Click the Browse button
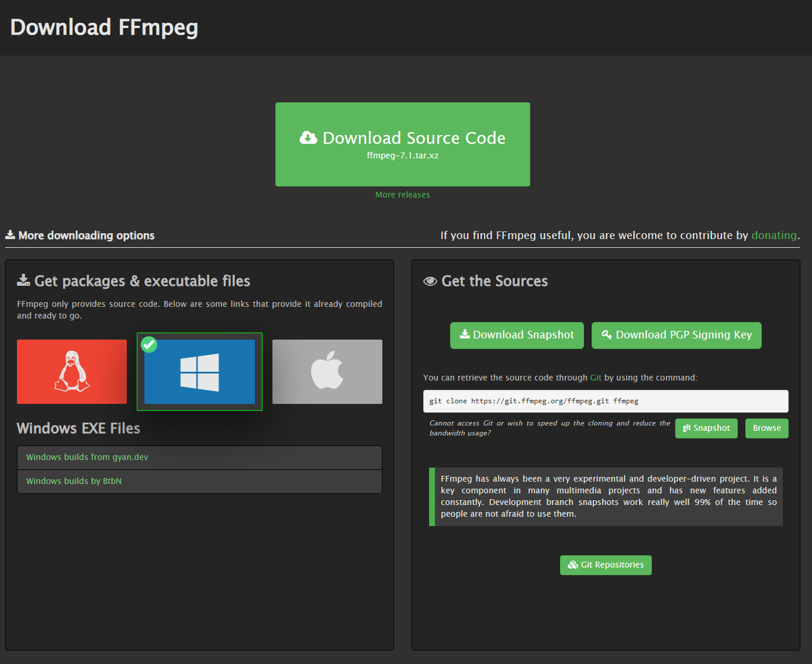This screenshot has height=664, width=812. [767, 428]
